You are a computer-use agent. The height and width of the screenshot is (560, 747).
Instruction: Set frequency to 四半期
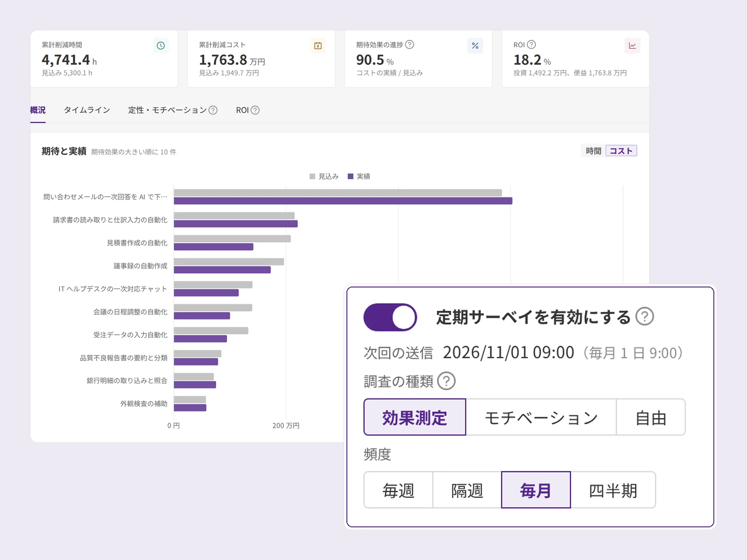pyautogui.click(x=613, y=490)
